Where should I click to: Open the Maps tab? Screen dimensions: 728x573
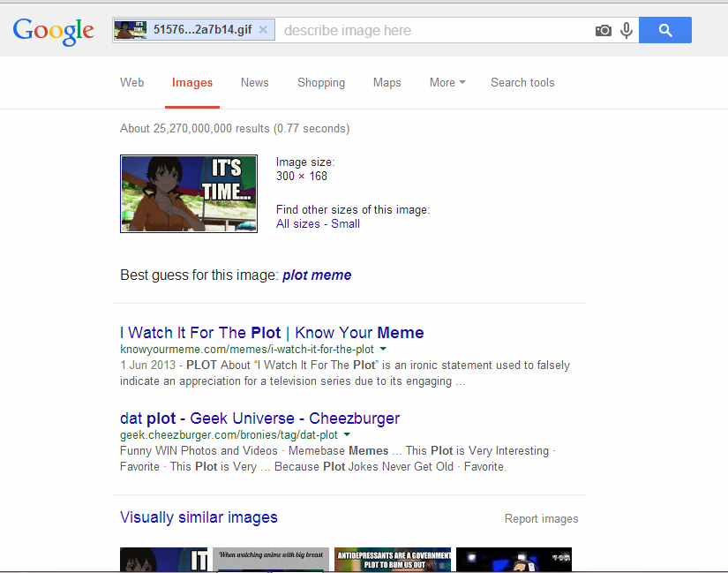(387, 83)
